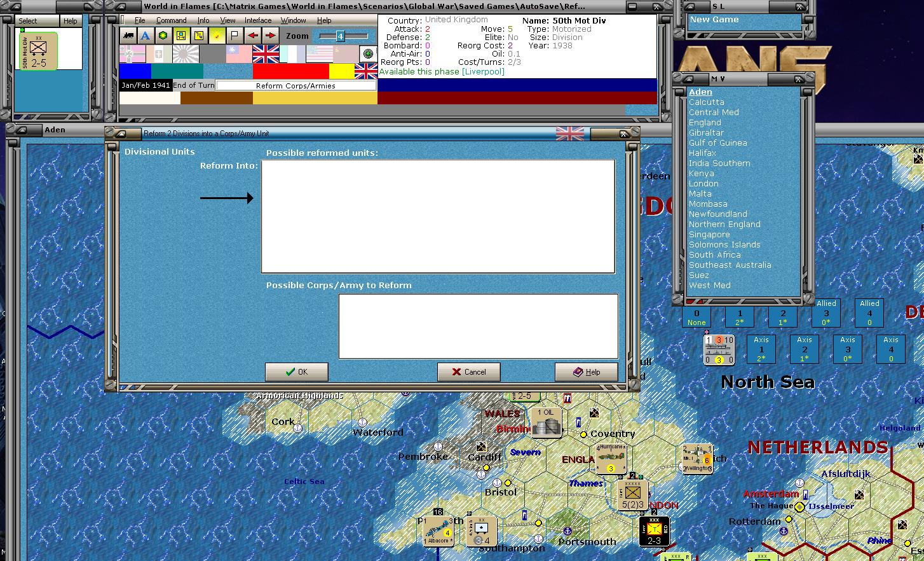Select the 50th Mot Div unit counter
The height and width of the screenshot is (561, 924).
[x=38, y=51]
